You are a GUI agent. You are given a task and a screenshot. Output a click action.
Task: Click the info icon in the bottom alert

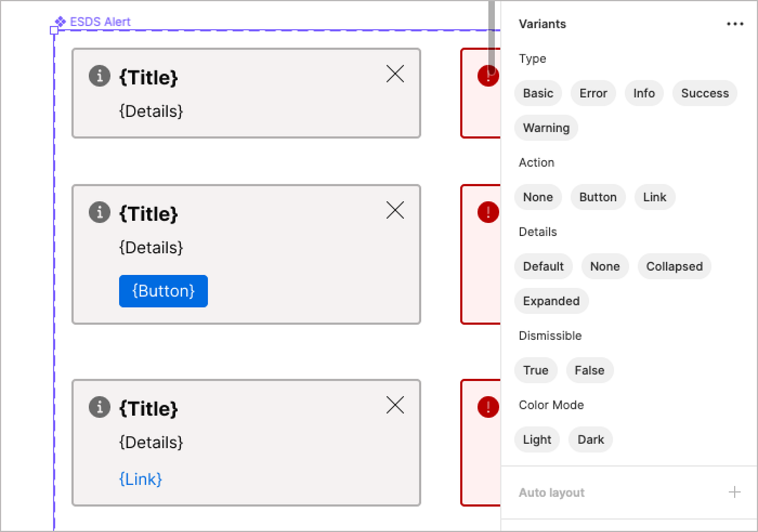click(99, 407)
